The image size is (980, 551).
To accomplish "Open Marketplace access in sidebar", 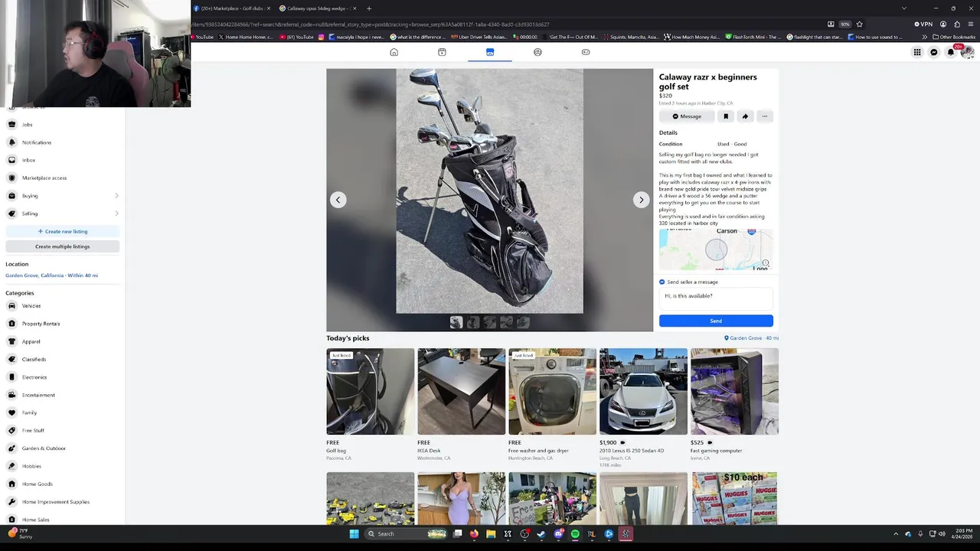I will 63,178.
